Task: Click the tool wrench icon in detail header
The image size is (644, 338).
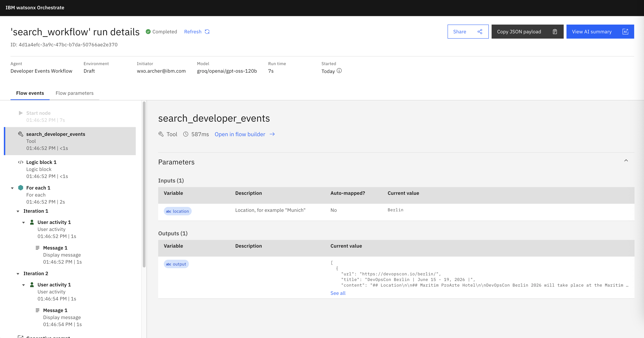Action: (161, 134)
